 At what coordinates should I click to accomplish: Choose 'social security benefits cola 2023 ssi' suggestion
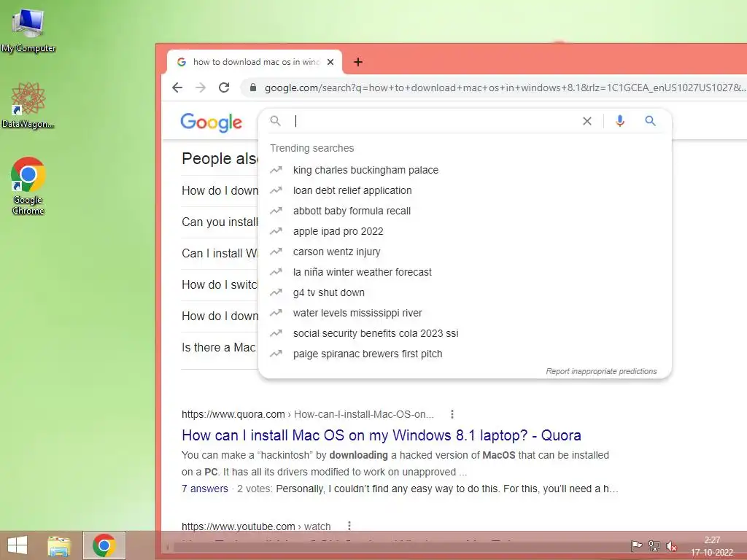click(465, 334)
